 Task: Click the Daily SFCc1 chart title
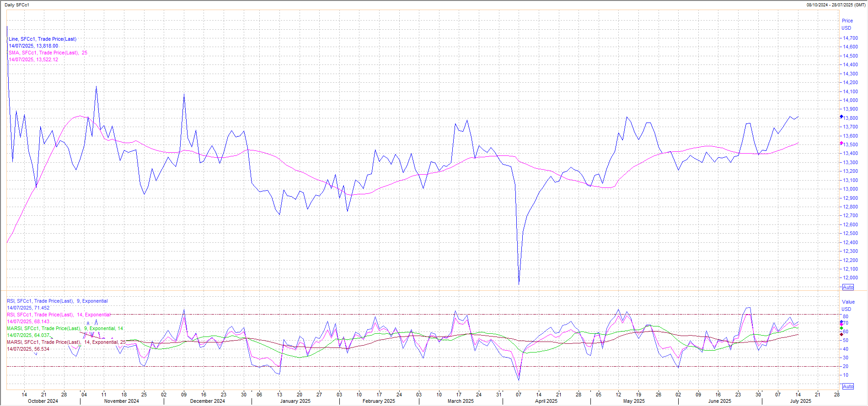pos(17,5)
